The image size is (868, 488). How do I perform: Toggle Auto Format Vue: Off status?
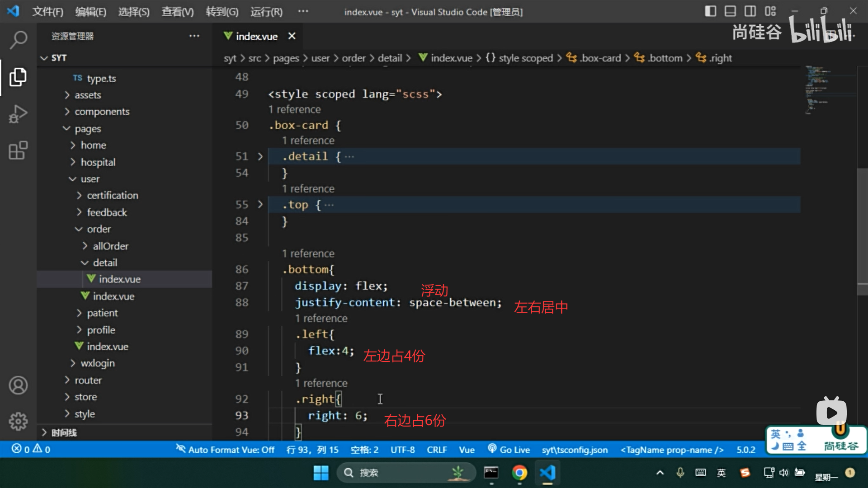(225, 450)
